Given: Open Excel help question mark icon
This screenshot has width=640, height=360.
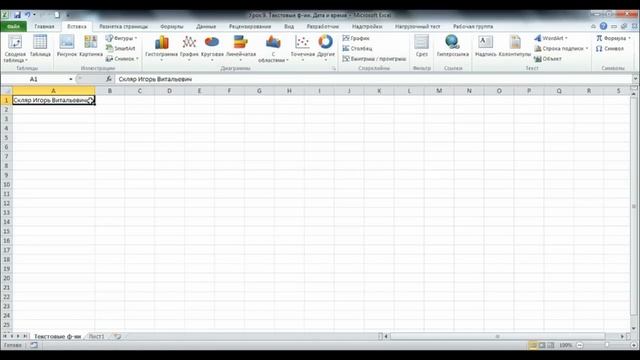Looking at the screenshot, I should (603, 26).
